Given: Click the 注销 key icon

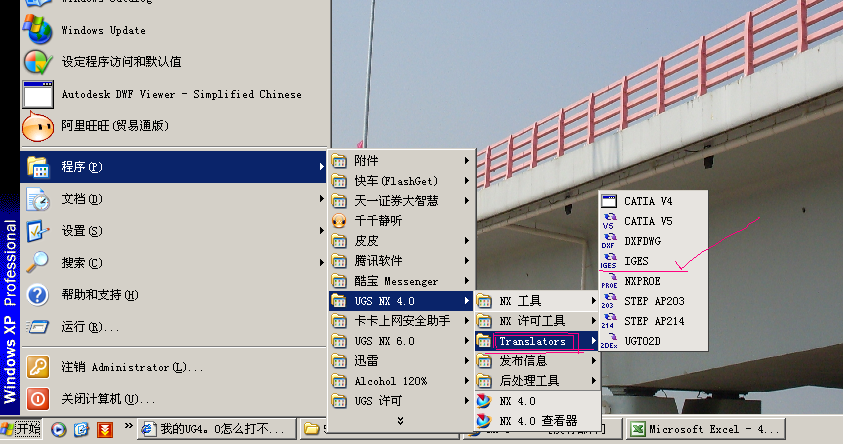Looking at the screenshot, I should [38, 367].
